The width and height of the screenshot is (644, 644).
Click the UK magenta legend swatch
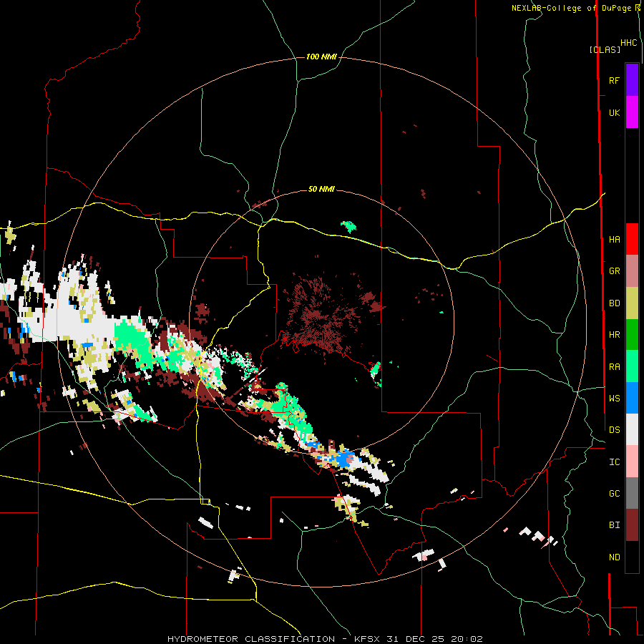pyautogui.click(x=632, y=112)
